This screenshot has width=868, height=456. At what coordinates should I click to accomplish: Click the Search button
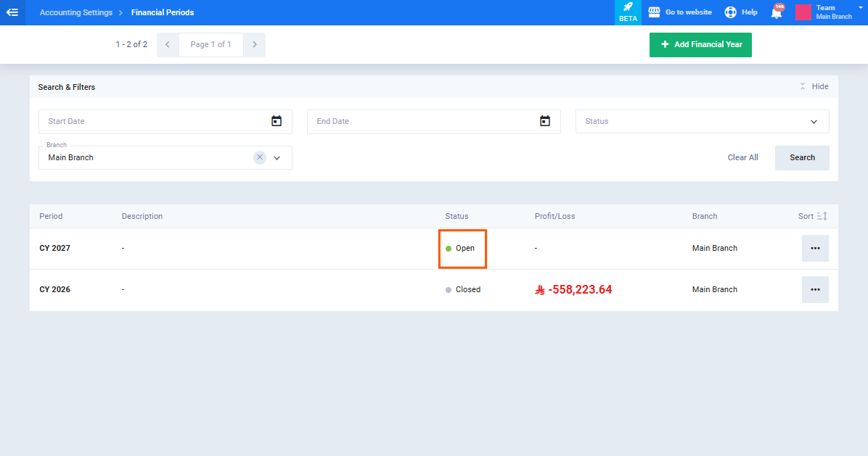pyautogui.click(x=802, y=157)
